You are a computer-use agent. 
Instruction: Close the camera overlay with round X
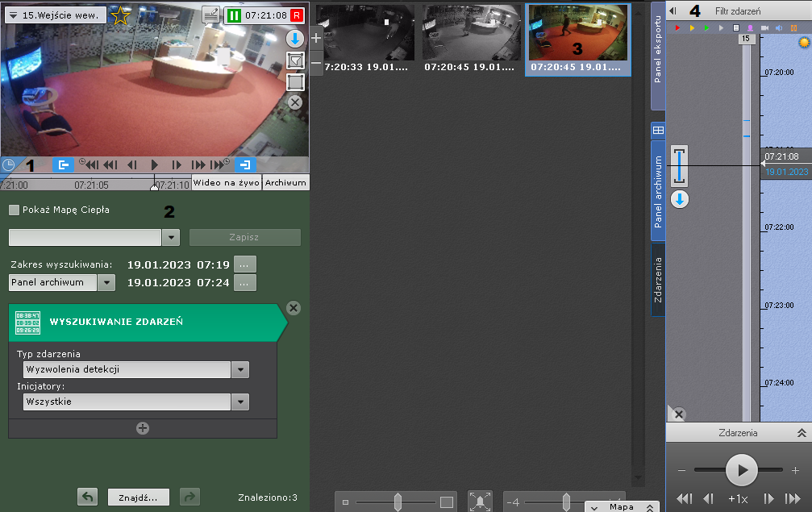295,102
